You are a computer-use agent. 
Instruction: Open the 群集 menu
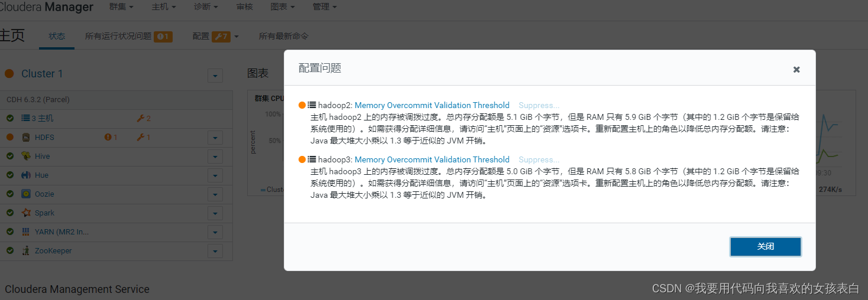(x=121, y=6)
